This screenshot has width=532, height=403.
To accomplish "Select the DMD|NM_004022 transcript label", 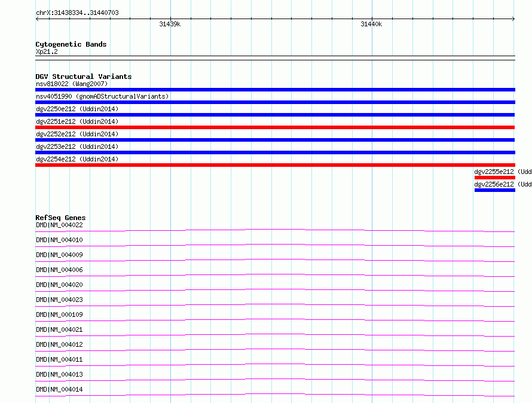I will (59, 225).
